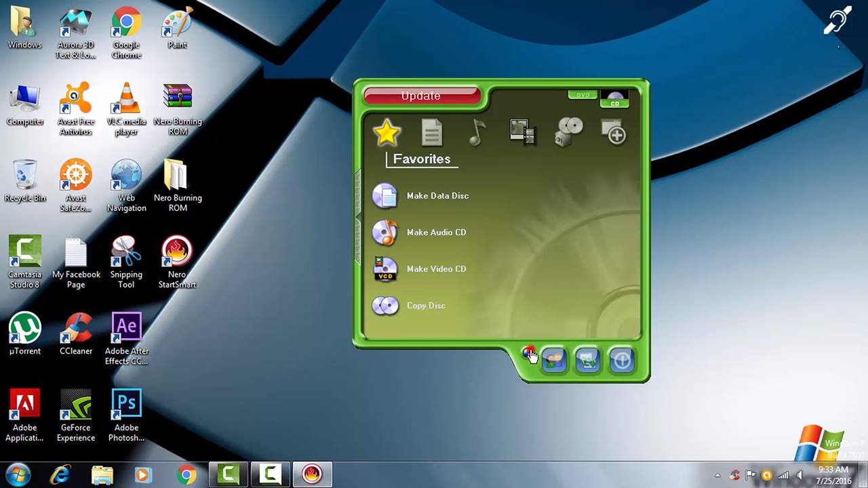
Task: Select the My Facebook Page file
Action: [x=76, y=262]
